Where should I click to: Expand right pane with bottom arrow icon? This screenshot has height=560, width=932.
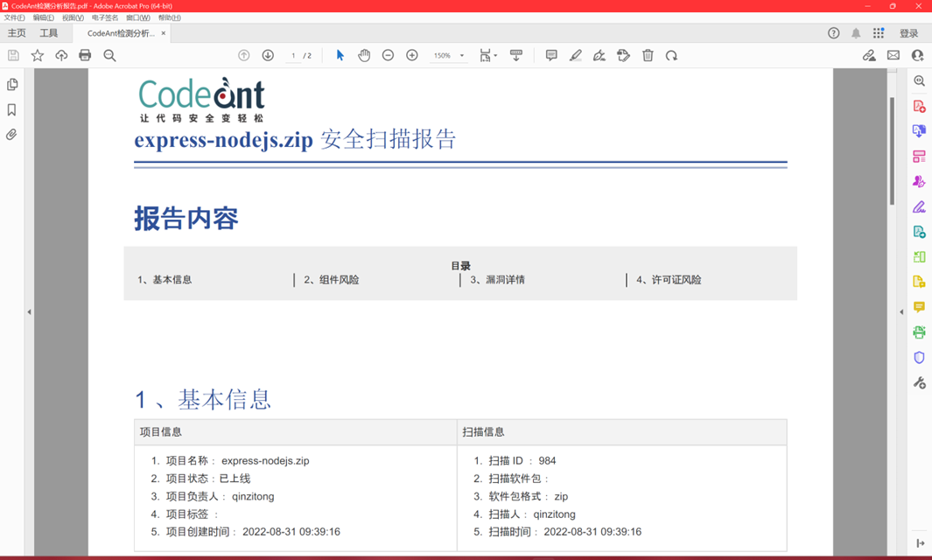(920, 542)
